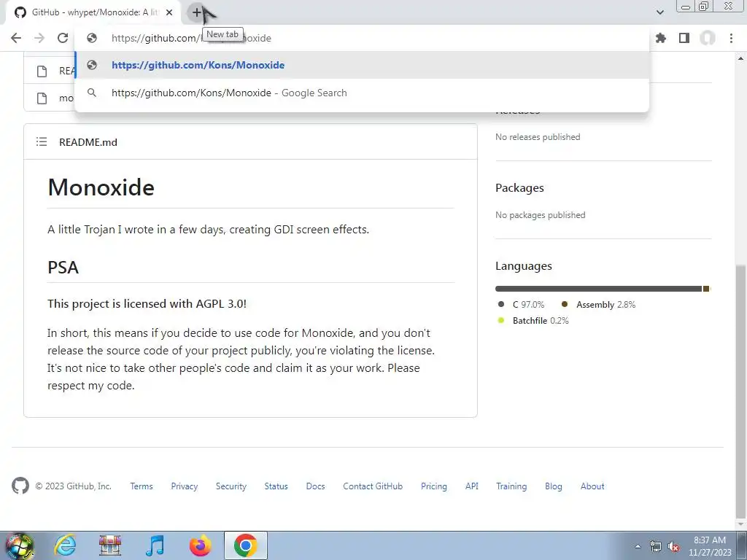This screenshot has width=747, height=560.
Task: Open the Extensions puzzle icon
Action: pyautogui.click(x=661, y=38)
